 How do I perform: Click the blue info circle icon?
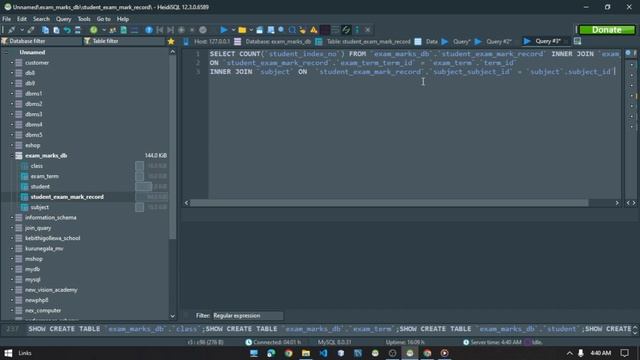pyautogui.click(x=149, y=30)
